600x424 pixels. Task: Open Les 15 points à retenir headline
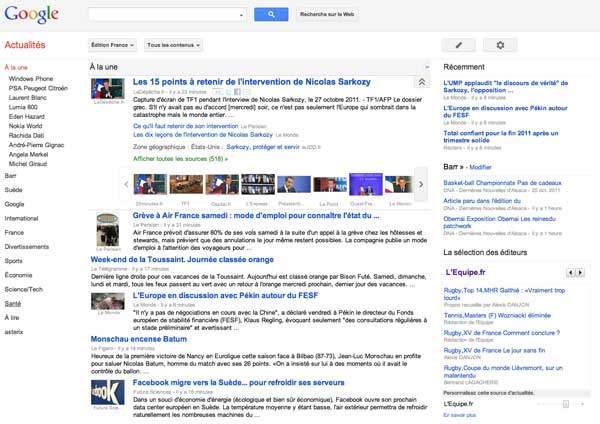tap(252, 82)
